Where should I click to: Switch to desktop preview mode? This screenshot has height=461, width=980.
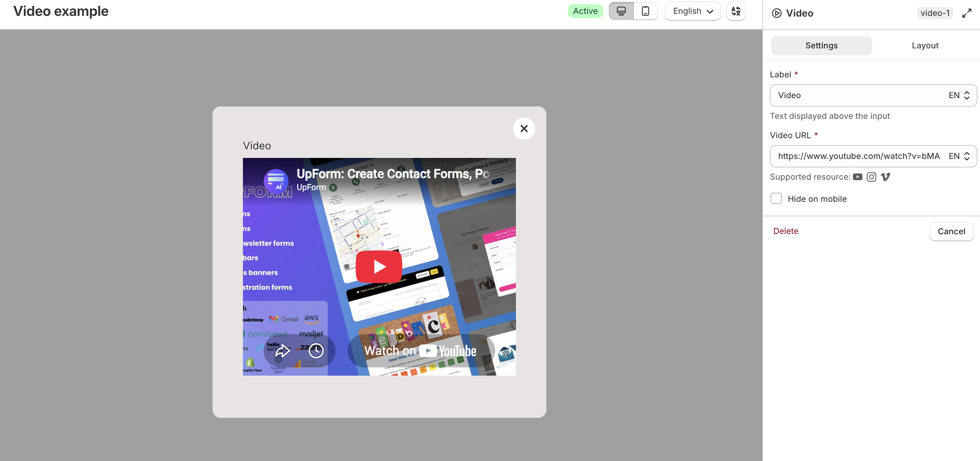tap(621, 11)
